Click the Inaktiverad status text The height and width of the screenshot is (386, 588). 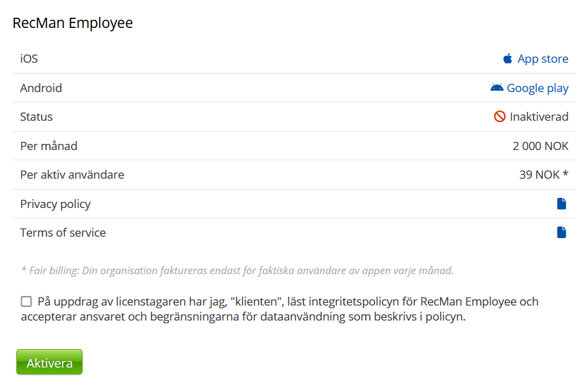pyautogui.click(x=539, y=117)
